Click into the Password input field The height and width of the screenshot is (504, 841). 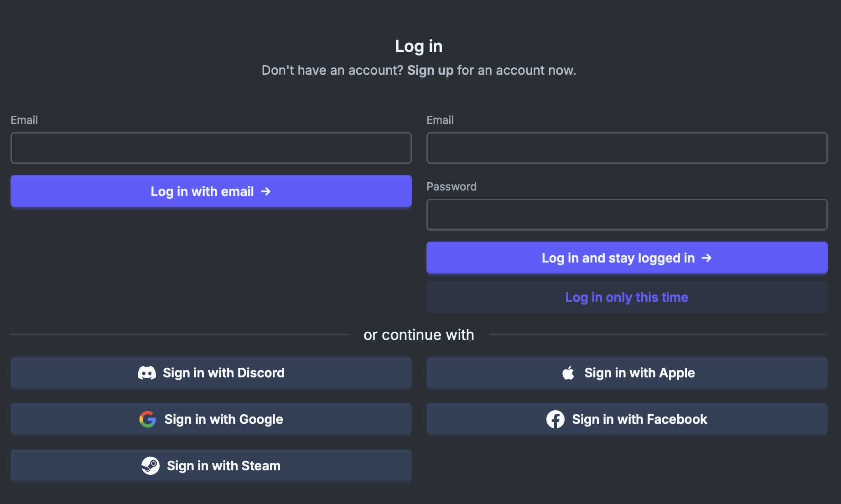(x=627, y=215)
